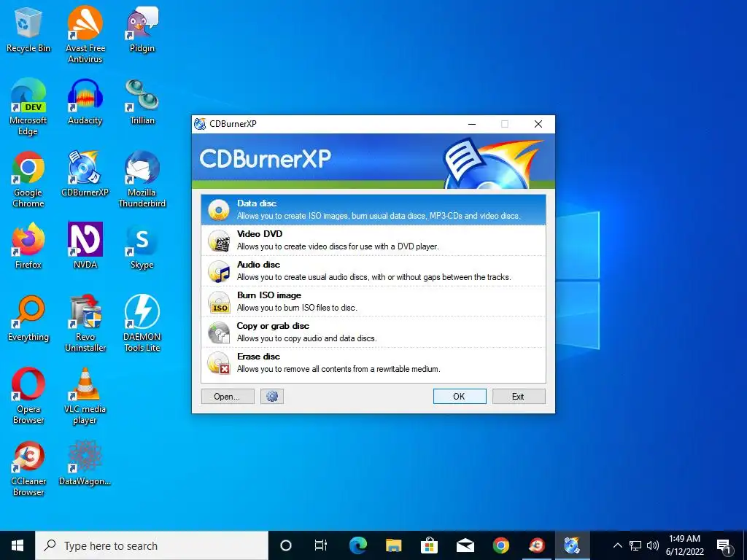Open Microsoft Store from taskbar
Viewport: 747px width, 560px height.
pyautogui.click(x=429, y=545)
